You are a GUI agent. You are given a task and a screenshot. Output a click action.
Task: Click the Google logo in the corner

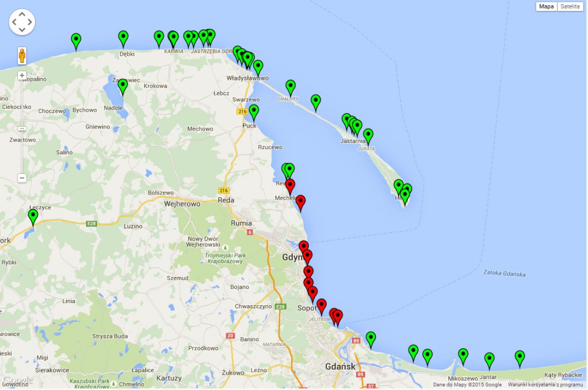pos(17,380)
